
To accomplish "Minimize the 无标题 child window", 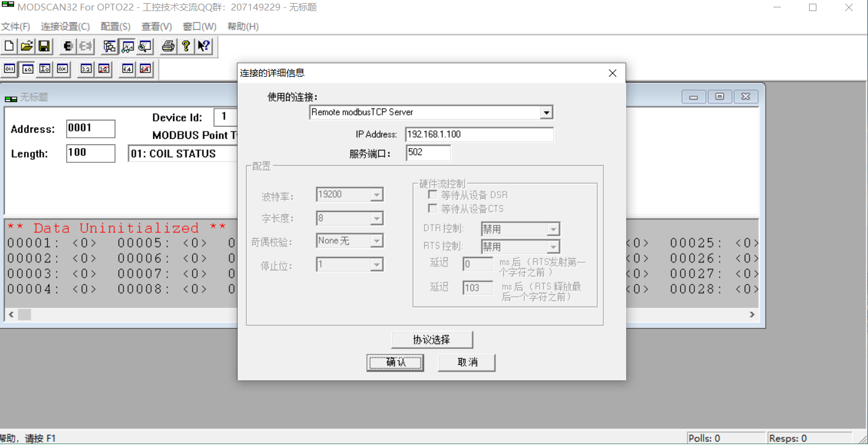I will point(693,97).
